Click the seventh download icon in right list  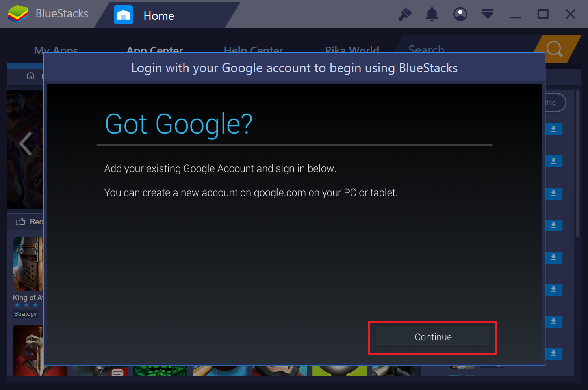tap(553, 321)
